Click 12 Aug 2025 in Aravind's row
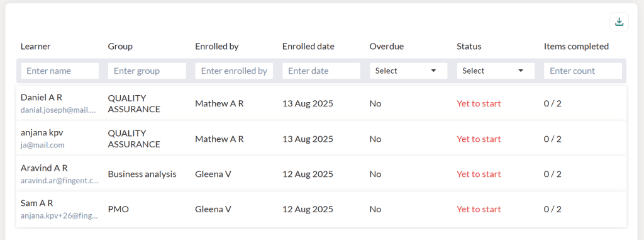The height and width of the screenshot is (240, 644). pyautogui.click(x=308, y=174)
